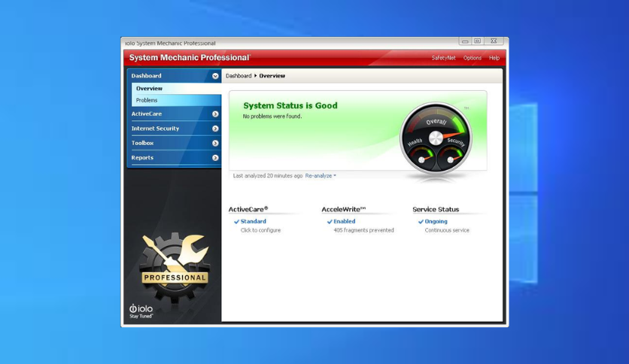
Task: Collapse the Dashboard section arrow
Action: tap(215, 76)
